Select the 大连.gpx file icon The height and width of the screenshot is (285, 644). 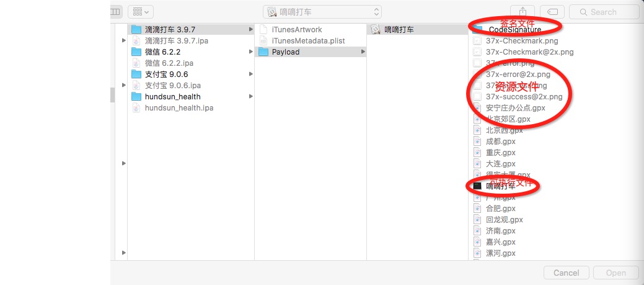point(477,164)
